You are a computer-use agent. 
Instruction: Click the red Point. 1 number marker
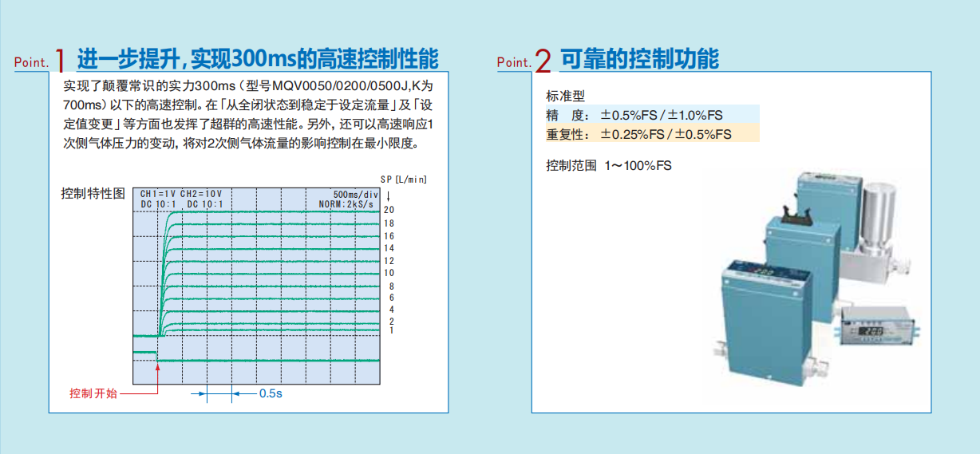click(x=60, y=61)
